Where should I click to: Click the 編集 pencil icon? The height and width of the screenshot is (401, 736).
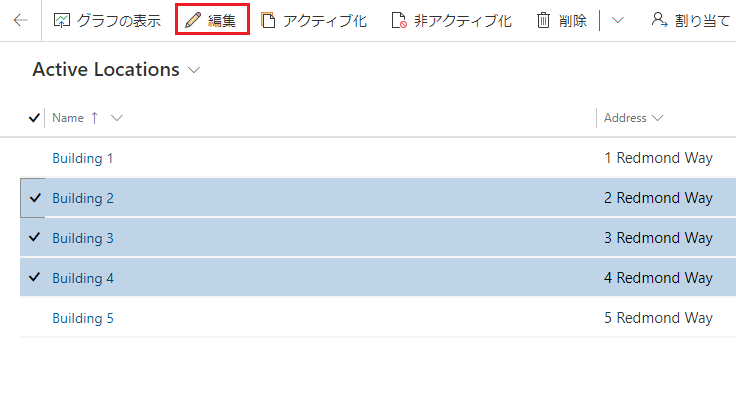193,20
